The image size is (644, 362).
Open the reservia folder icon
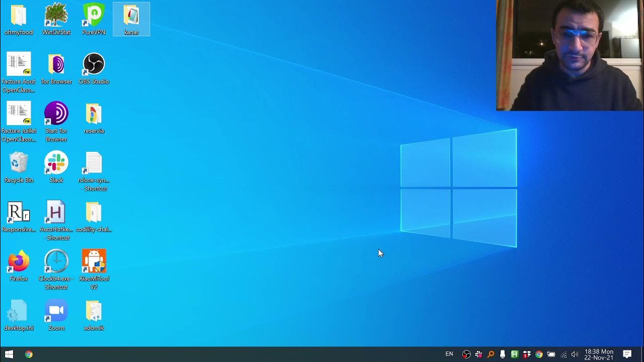[94, 118]
